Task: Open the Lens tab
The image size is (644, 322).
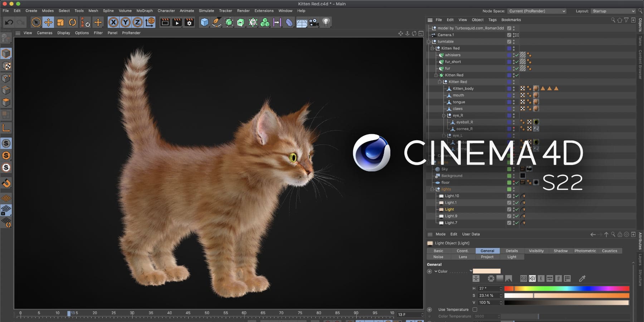Action: 463,257
